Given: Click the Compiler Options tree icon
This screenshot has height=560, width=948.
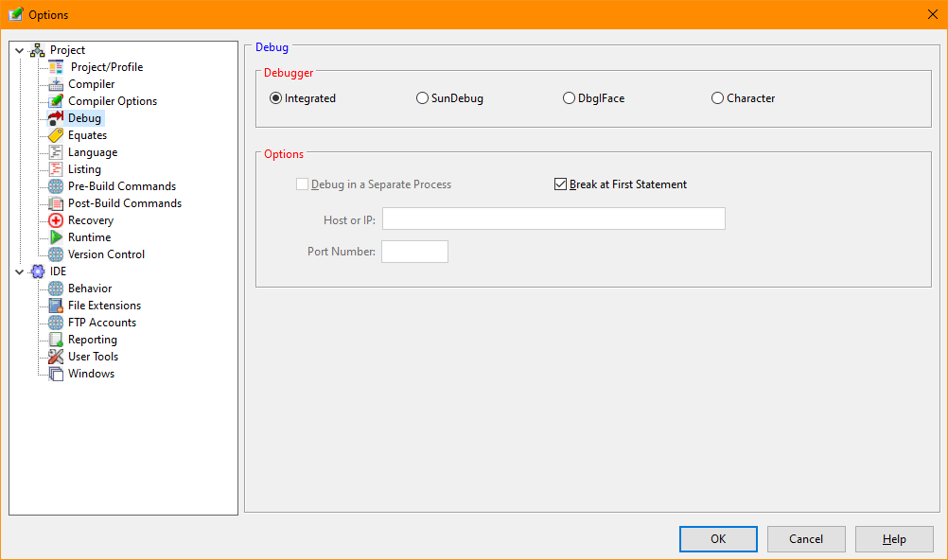Looking at the screenshot, I should coord(56,101).
